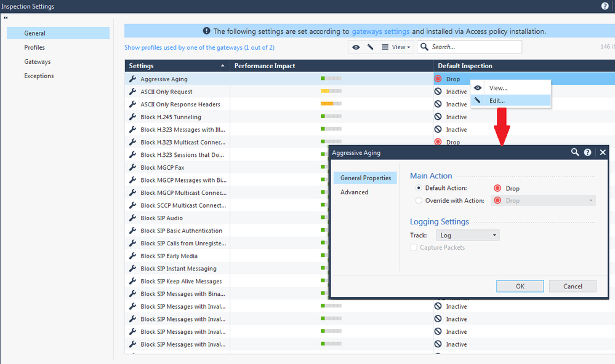The image size is (615, 364).
Task: Collapse the left navigation panel arrows
Action: pyautogui.click(x=6, y=18)
